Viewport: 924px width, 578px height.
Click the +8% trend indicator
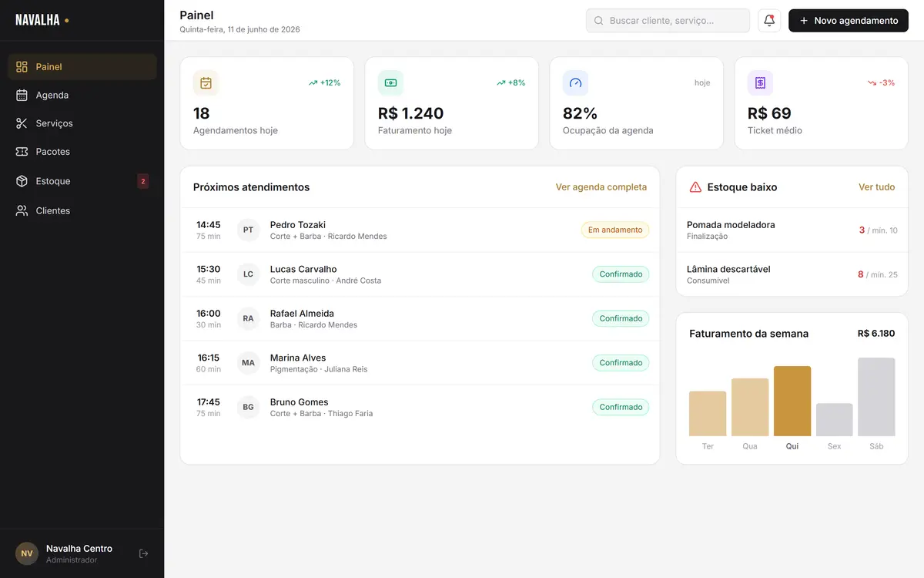pyautogui.click(x=511, y=82)
